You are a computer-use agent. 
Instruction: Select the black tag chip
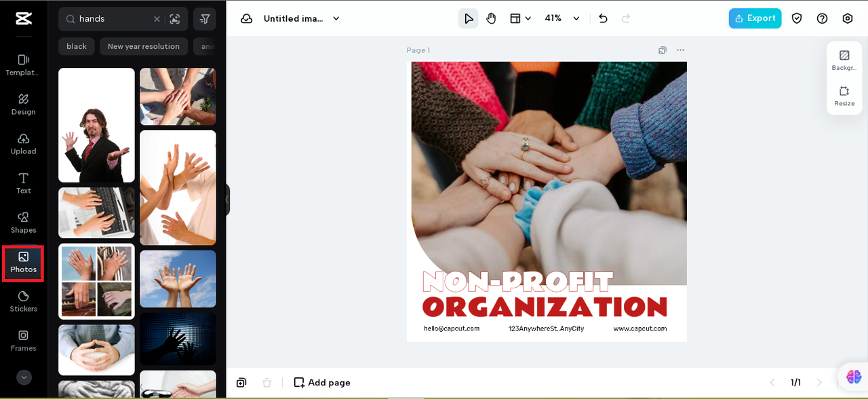(x=77, y=46)
